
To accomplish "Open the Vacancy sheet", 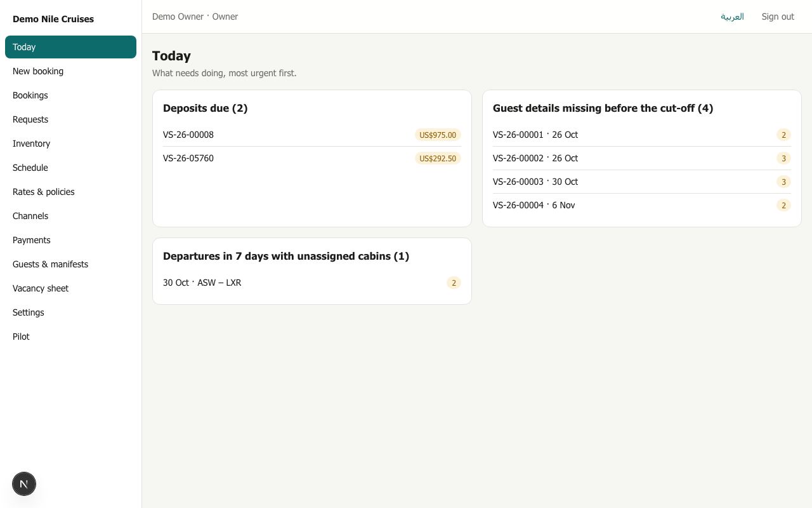I will [70, 288].
